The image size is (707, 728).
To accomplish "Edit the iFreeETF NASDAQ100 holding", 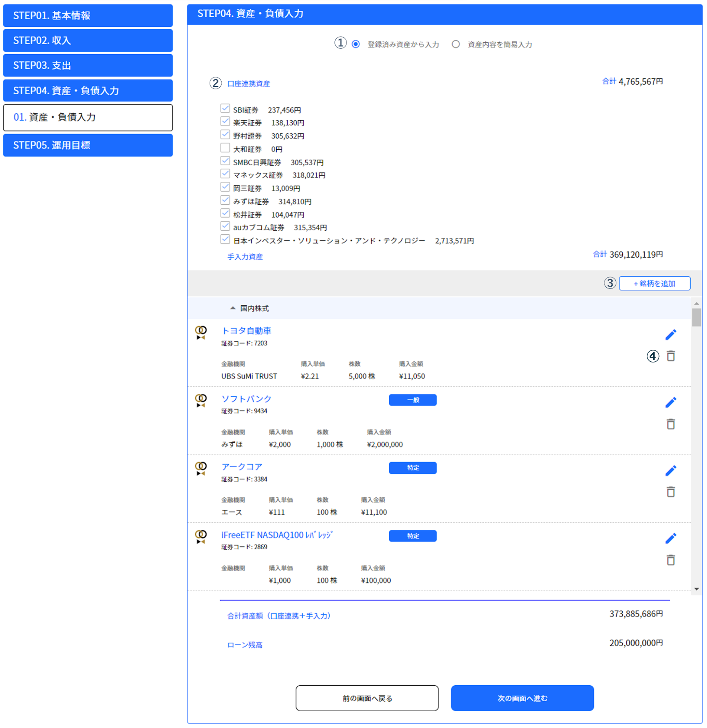I will tap(670, 539).
